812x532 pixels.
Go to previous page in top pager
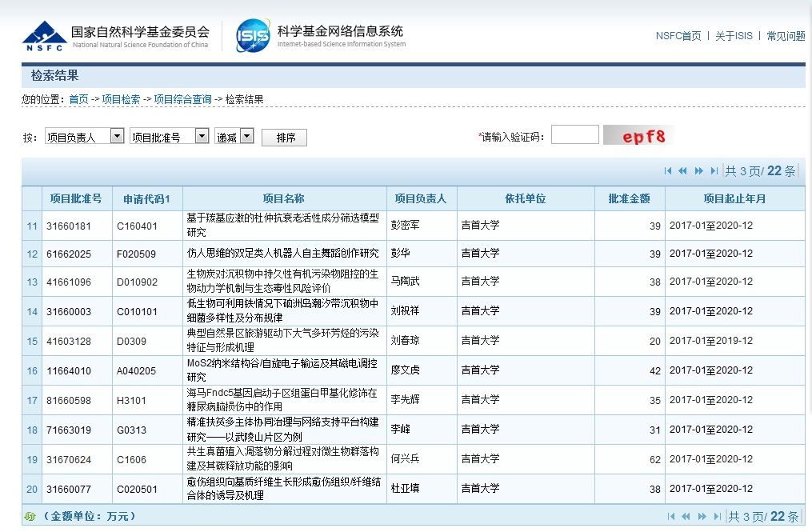(x=682, y=171)
